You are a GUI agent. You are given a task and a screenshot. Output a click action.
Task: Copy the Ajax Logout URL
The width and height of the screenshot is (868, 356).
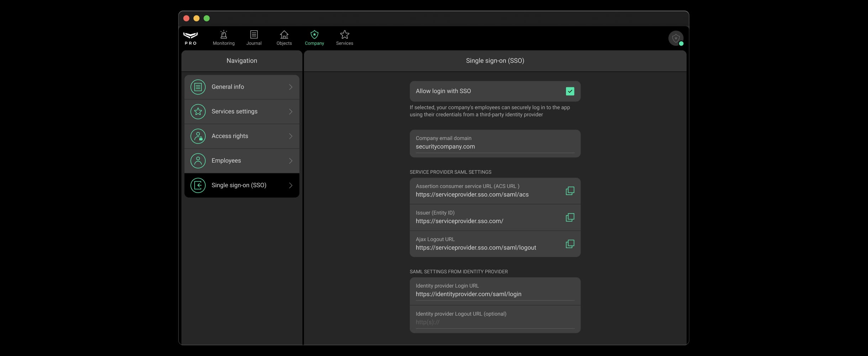coord(570,244)
